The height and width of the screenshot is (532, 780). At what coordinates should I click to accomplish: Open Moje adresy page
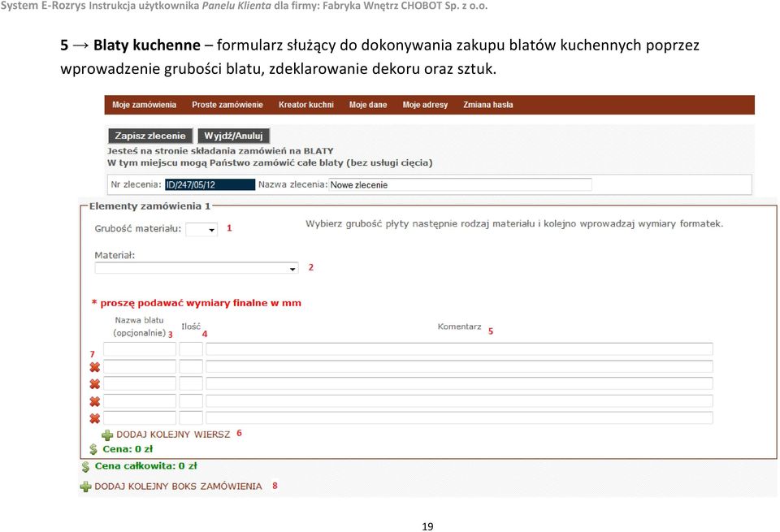pos(425,105)
